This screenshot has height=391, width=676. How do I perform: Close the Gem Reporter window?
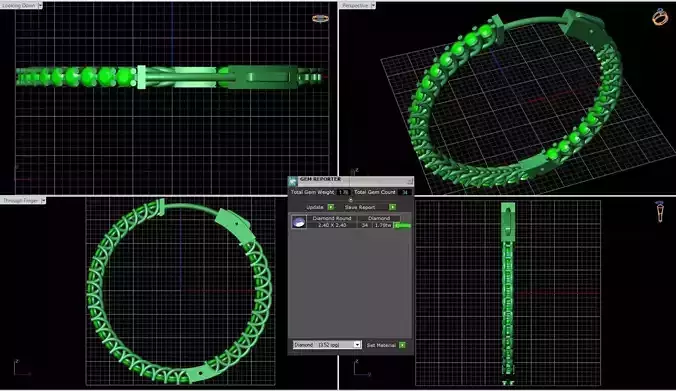click(410, 181)
